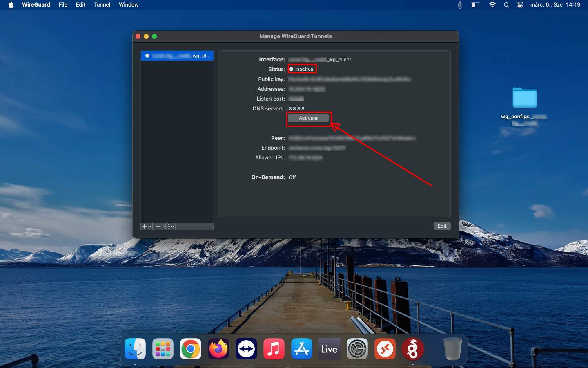Screen dimensions: 588x368
Task: Open App Store from the Dock
Action: tap(302, 349)
